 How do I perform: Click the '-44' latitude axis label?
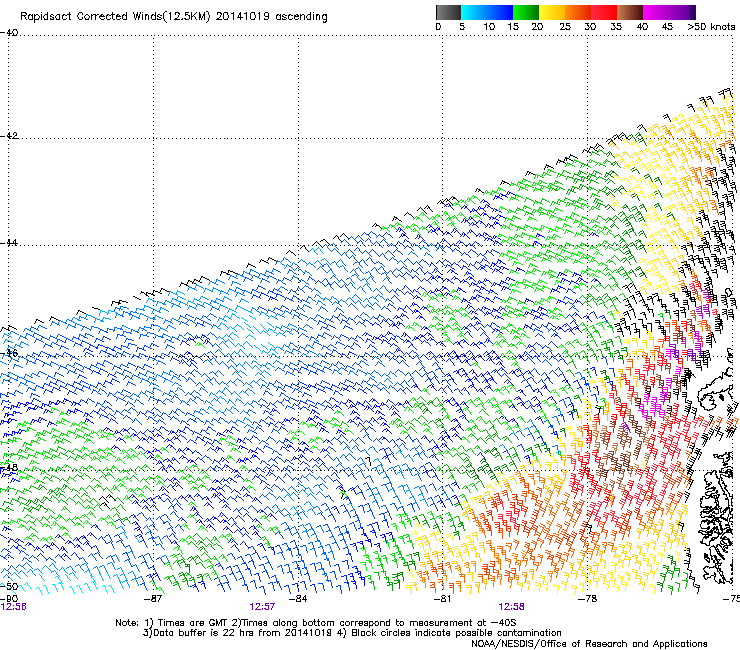pyautogui.click(x=9, y=243)
